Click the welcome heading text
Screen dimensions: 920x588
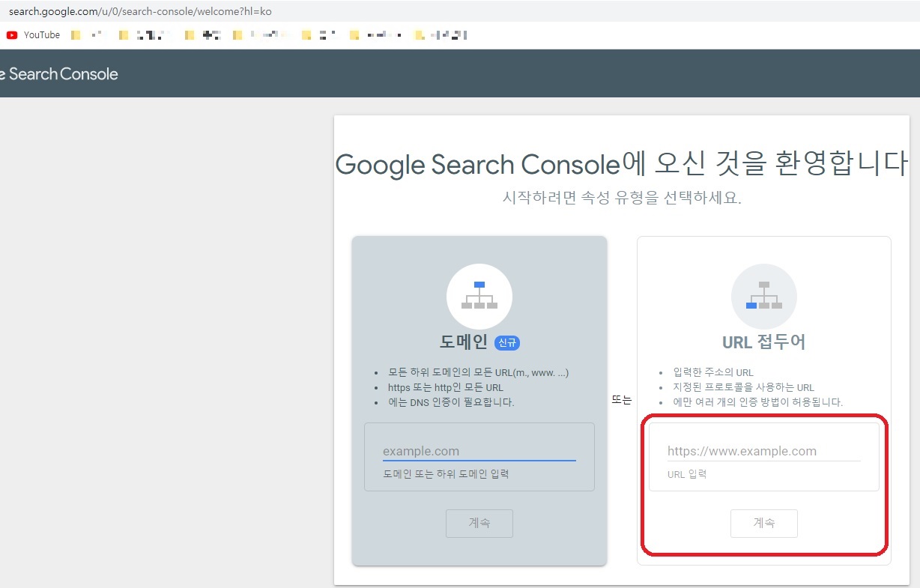621,163
